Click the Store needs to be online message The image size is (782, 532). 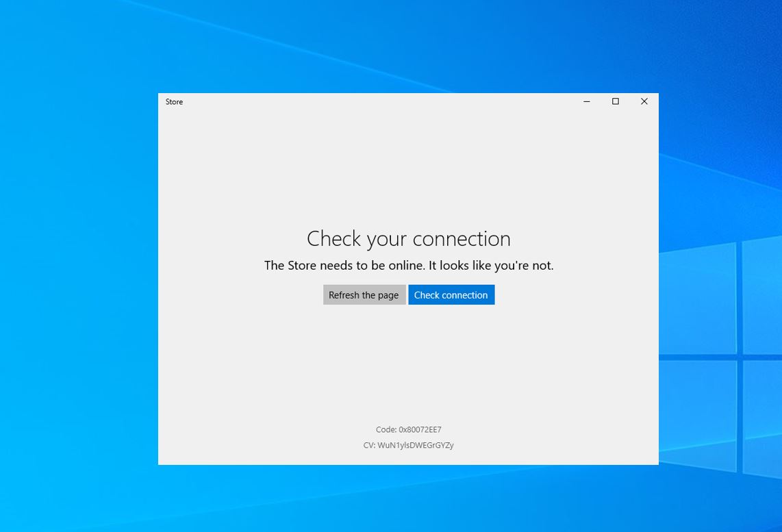click(408, 265)
